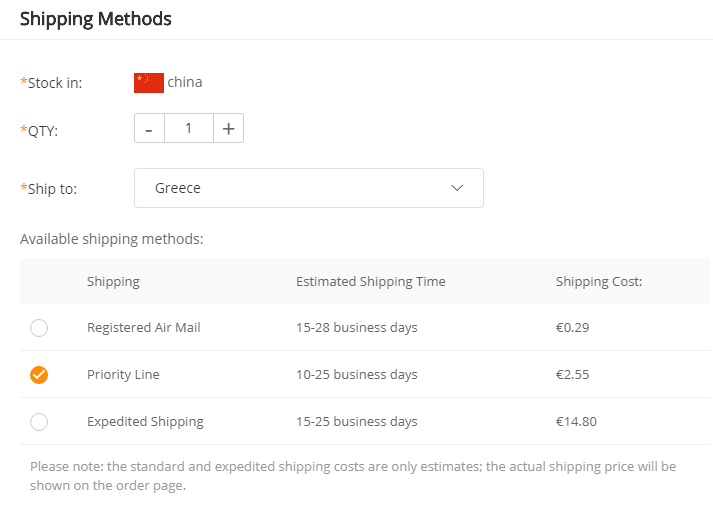Viewport: 713px width, 508px height.
Task: Click the Shipping Cost column header
Action: click(x=599, y=282)
